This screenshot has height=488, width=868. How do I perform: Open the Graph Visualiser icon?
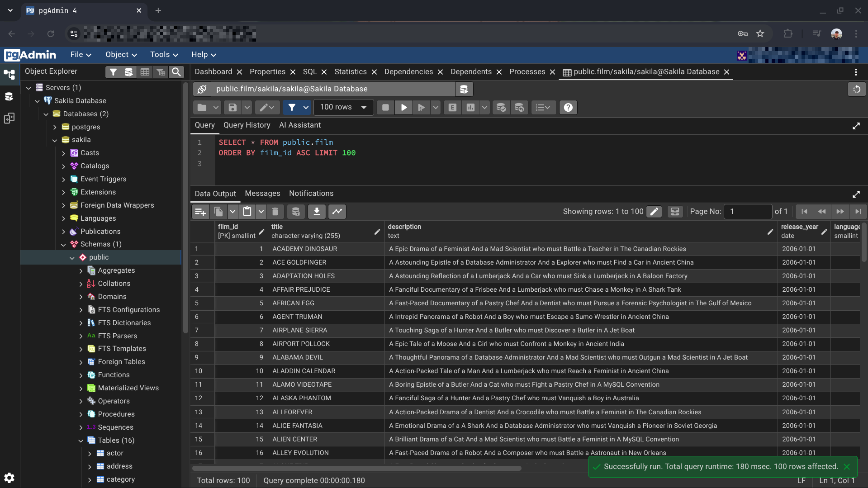point(337,212)
